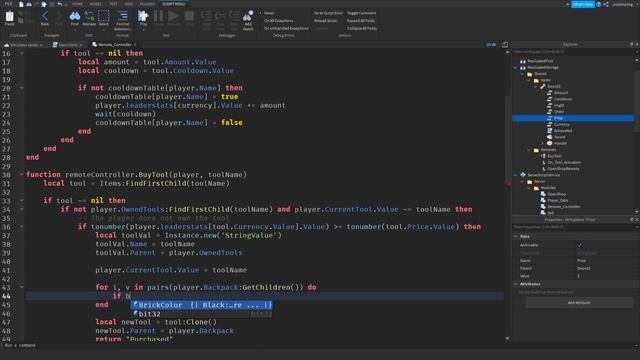Click the Remote_Controller module icon in Explorer
This screenshot has height=360, width=640.
[x=543, y=207]
